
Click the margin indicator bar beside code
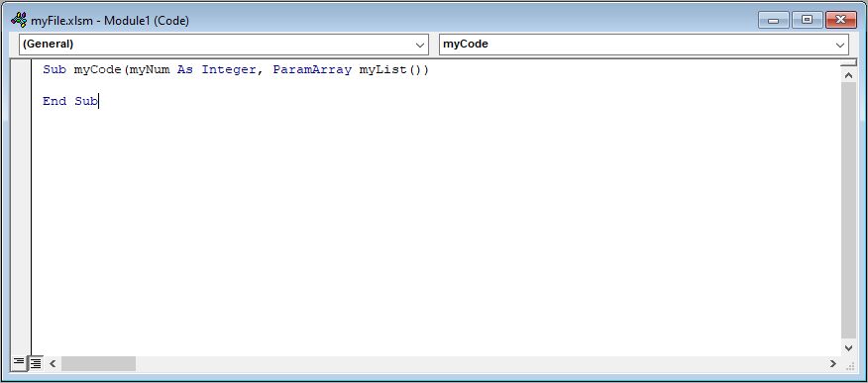(21, 207)
